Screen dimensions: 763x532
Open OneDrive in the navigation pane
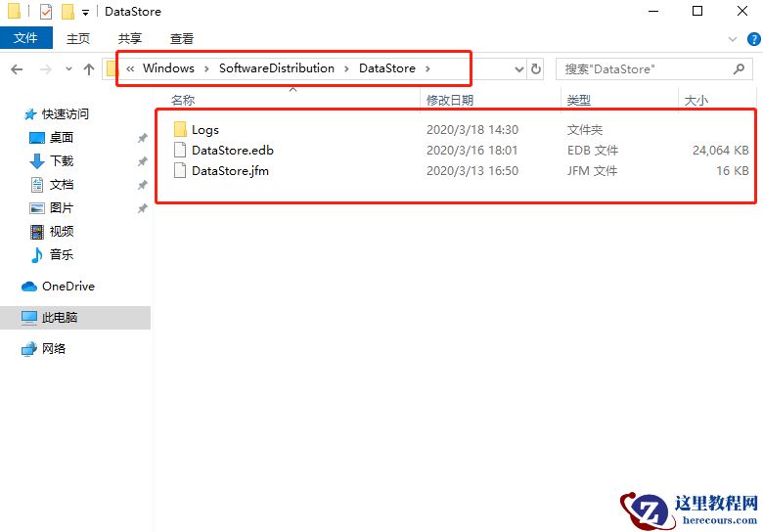pos(68,287)
